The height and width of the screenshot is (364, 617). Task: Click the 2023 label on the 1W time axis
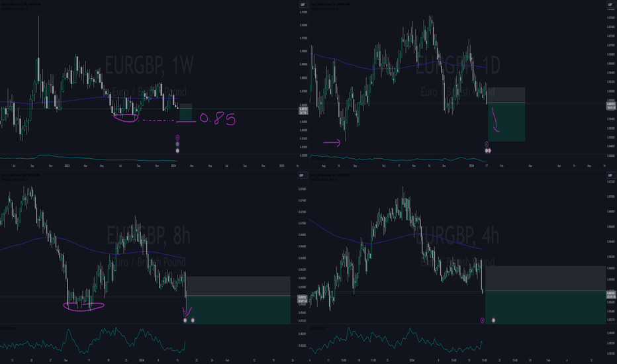67,165
